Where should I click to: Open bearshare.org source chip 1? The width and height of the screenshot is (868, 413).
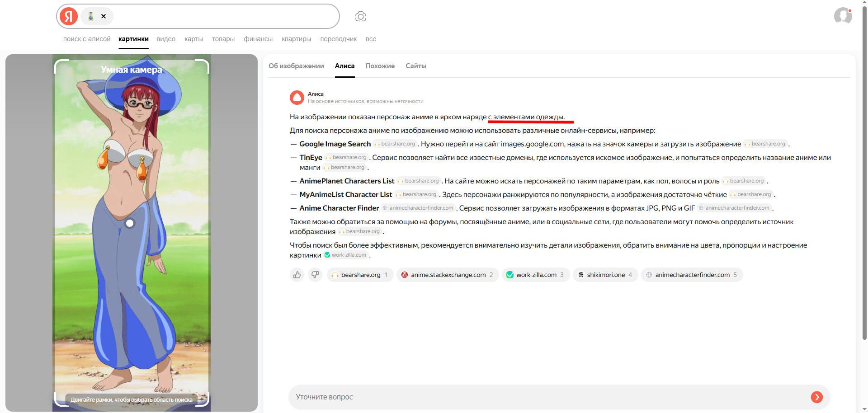(360, 275)
